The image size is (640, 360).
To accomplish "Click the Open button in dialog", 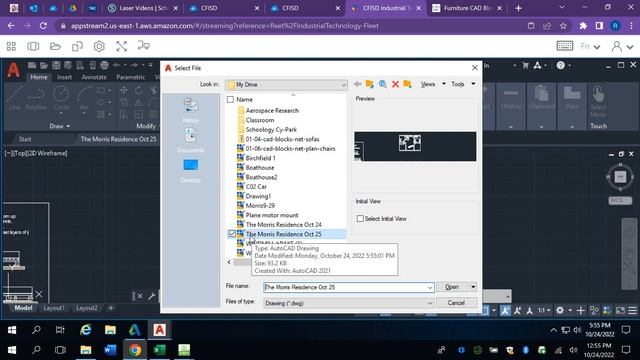I will pyautogui.click(x=452, y=287).
